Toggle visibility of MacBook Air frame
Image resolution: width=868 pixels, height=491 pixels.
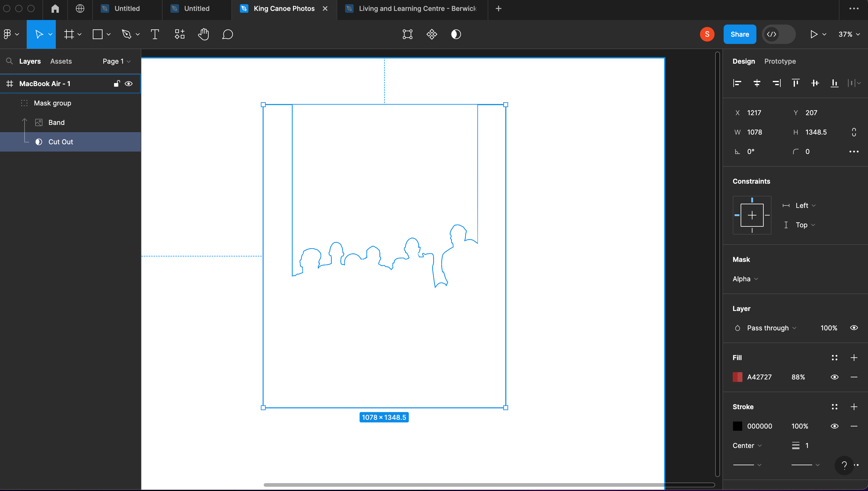click(x=129, y=83)
